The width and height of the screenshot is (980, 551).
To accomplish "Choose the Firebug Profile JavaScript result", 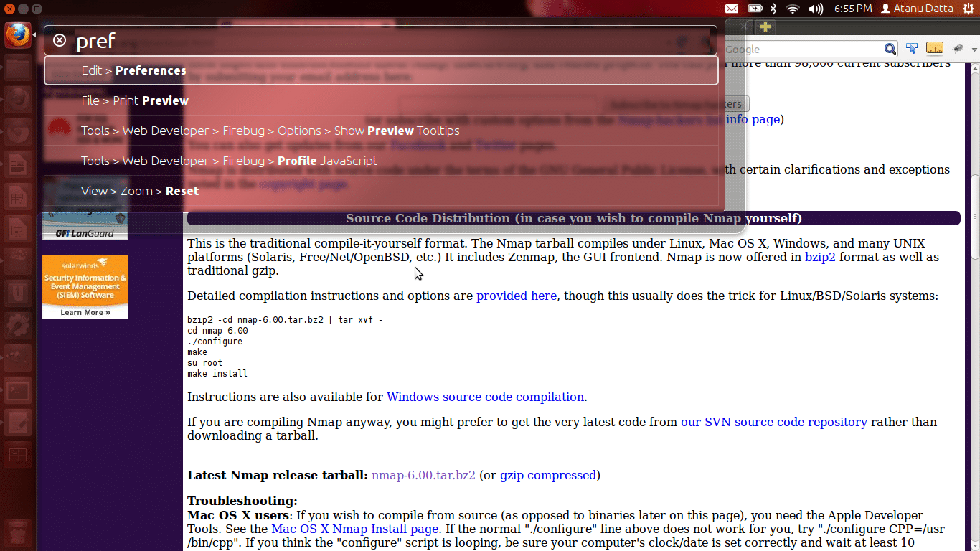I will pyautogui.click(x=381, y=161).
